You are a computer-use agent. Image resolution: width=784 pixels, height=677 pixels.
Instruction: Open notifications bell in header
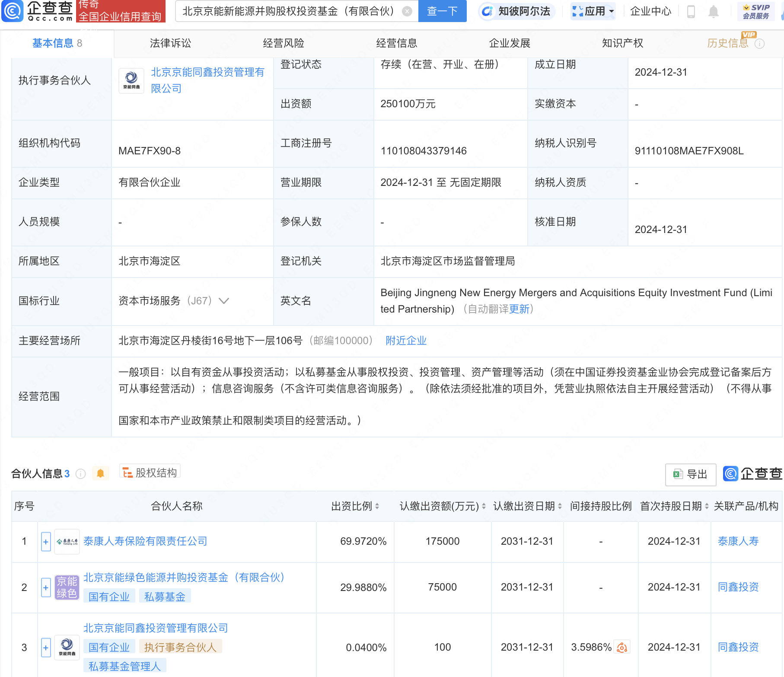(x=714, y=11)
